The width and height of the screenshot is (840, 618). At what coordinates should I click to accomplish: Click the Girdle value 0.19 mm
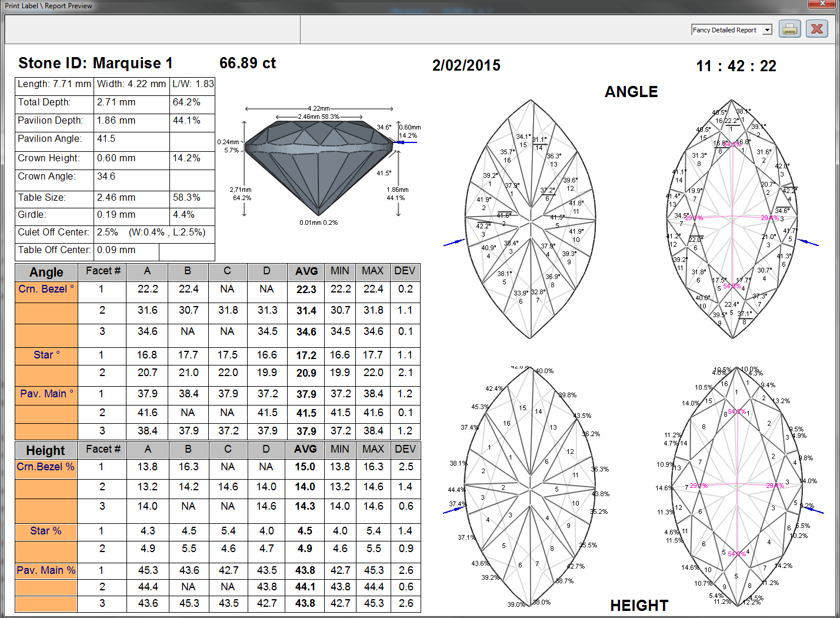pos(116,215)
